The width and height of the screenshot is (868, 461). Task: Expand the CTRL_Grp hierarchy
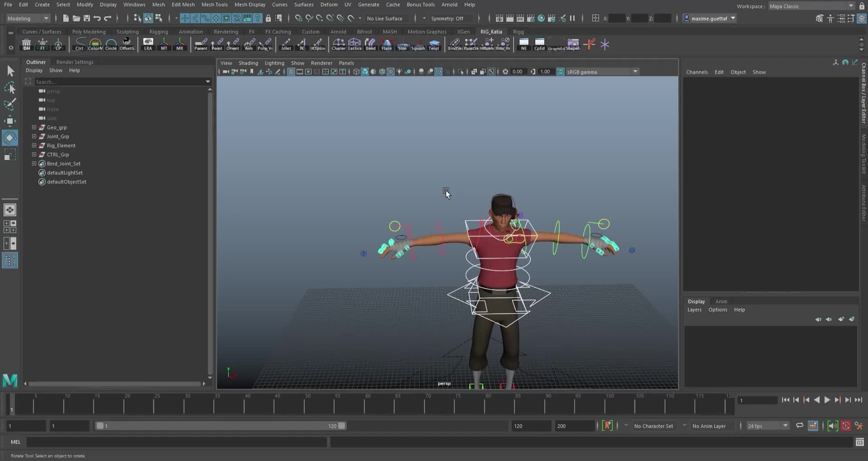(34, 155)
